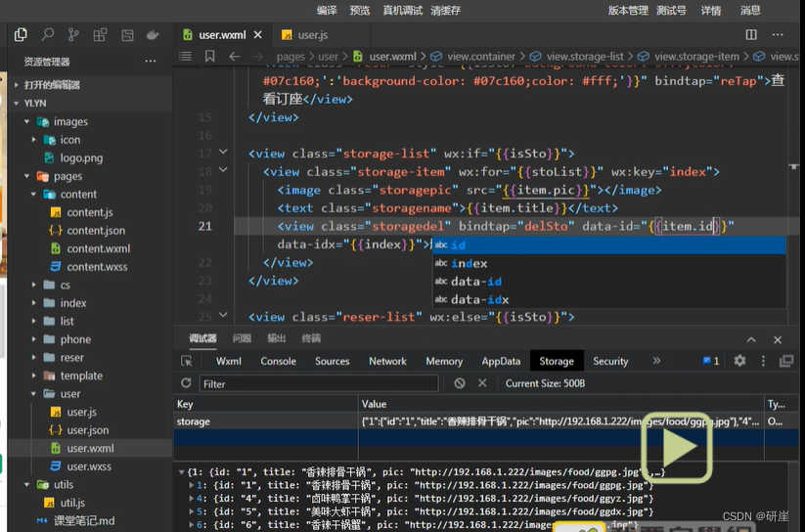Close the debugger panel
This screenshot has height=532, width=805.
778,340
